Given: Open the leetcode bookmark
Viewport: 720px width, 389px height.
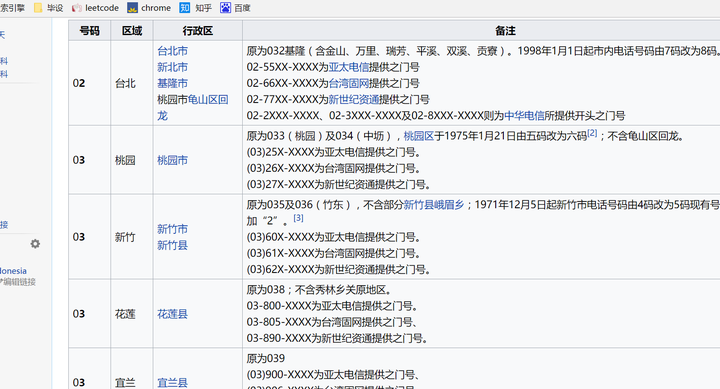Looking at the screenshot, I should 96,8.
